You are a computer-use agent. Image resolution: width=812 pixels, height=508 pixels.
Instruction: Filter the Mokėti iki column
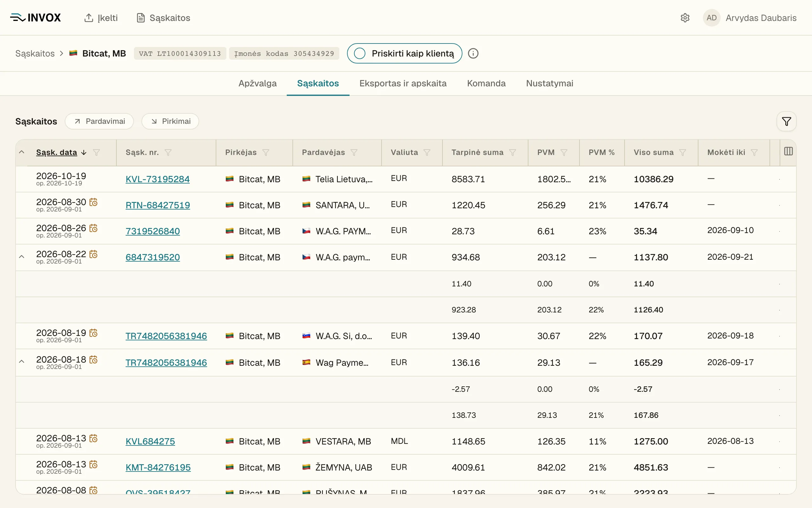tap(754, 152)
